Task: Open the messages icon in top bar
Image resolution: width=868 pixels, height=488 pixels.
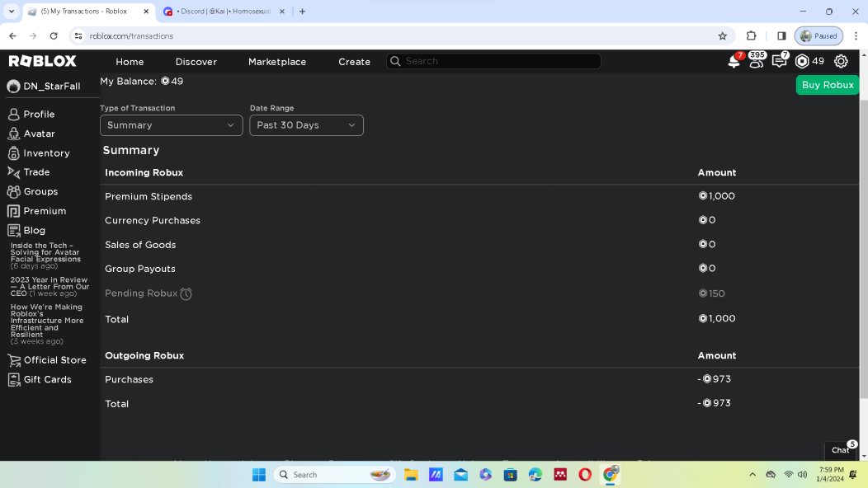Action: (x=779, y=62)
